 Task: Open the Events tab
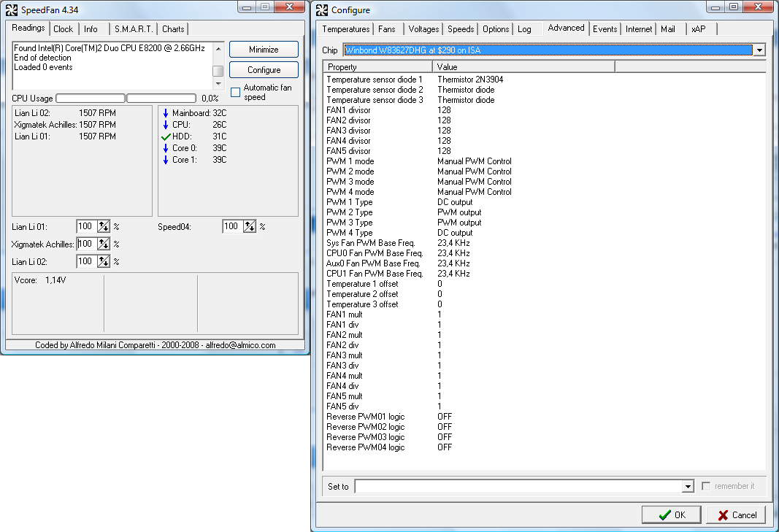pos(605,29)
